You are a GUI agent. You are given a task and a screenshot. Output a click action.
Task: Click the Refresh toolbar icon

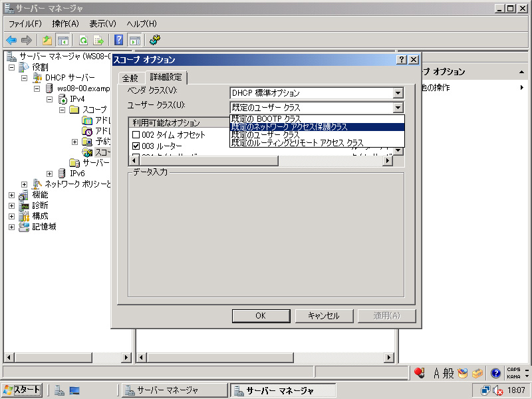coord(84,40)
